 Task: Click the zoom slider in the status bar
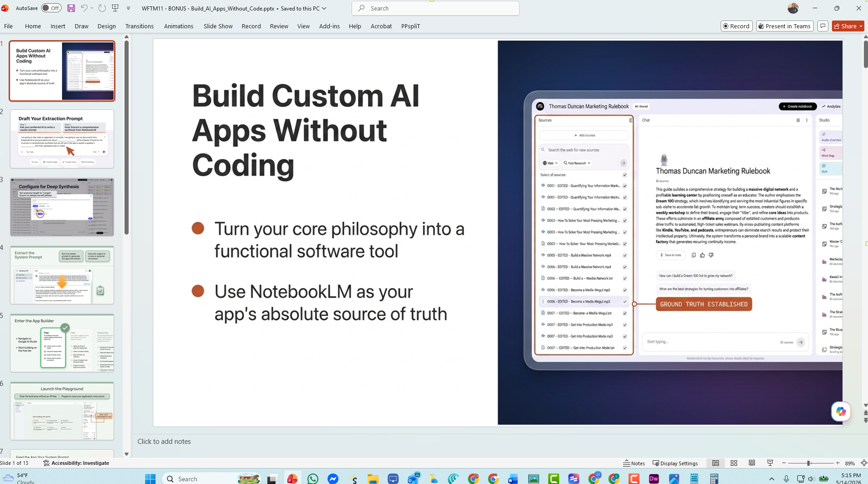click(811, 463)
